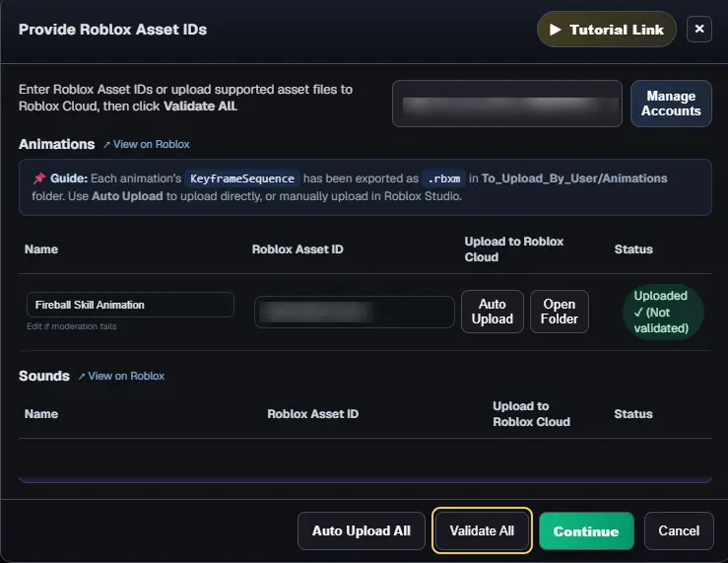Open the Tutorial Link video

(x=607, y=30)
